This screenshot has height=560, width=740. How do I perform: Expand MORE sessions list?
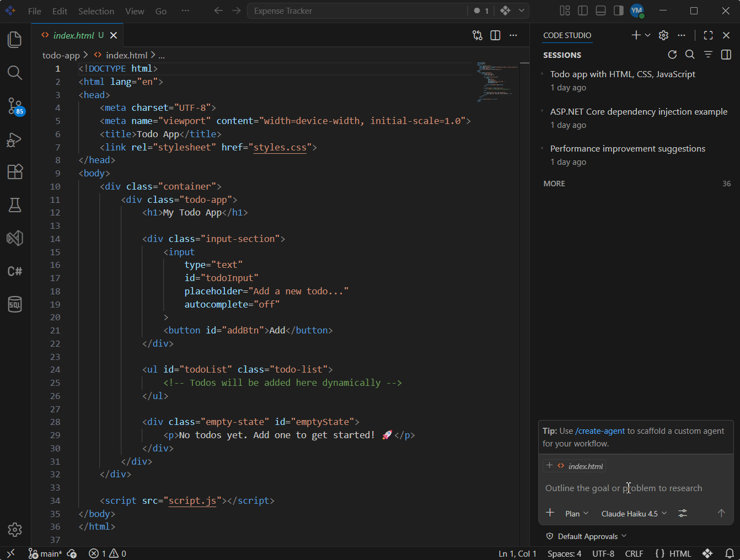(637, 184)
